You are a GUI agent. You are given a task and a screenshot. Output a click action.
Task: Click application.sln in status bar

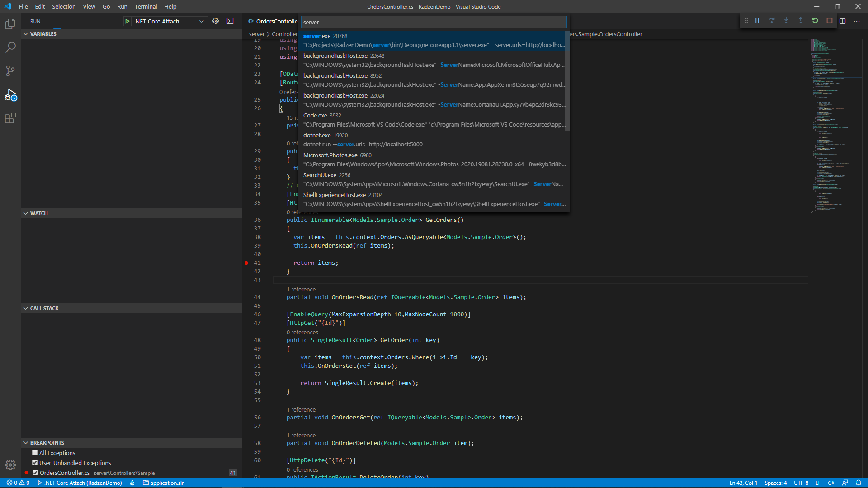click(x=164, y=483)
